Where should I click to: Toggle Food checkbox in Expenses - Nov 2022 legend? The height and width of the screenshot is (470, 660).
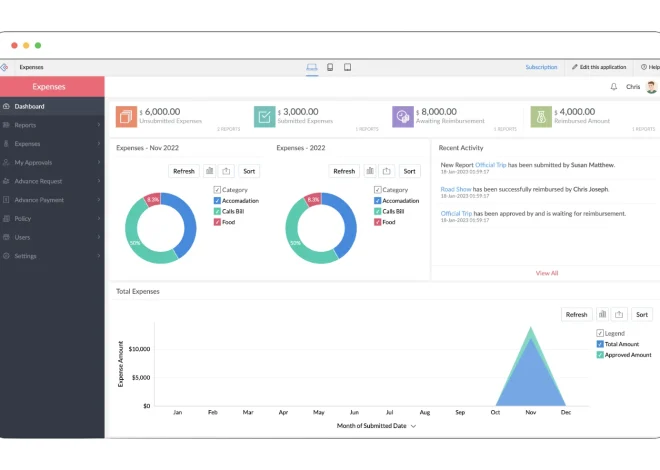[x=217, y=222]
